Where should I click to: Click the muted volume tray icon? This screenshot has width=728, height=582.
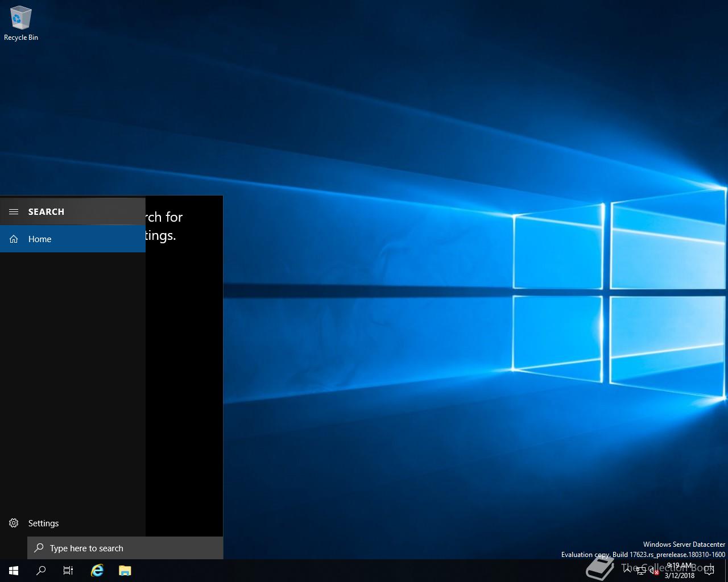coord(655,571)
